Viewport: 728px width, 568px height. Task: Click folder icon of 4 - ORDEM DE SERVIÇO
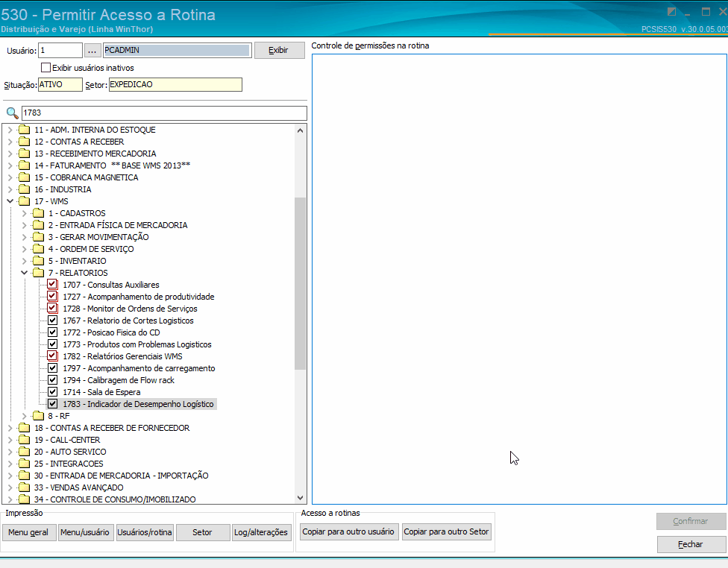pos(39,249)
